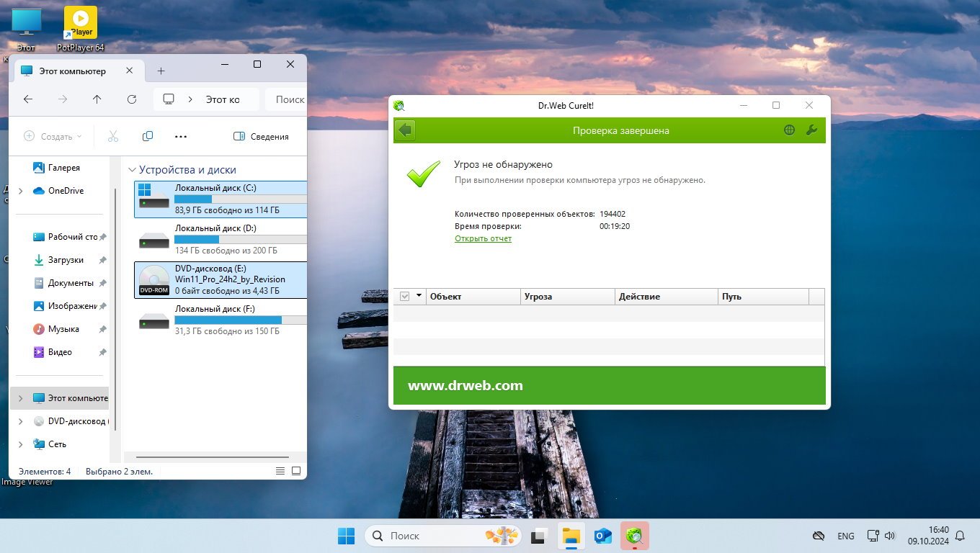The width and height of the screenshot is (980, 553).
Task: Click the www.drweb.com banner
Action: [465, 386]
